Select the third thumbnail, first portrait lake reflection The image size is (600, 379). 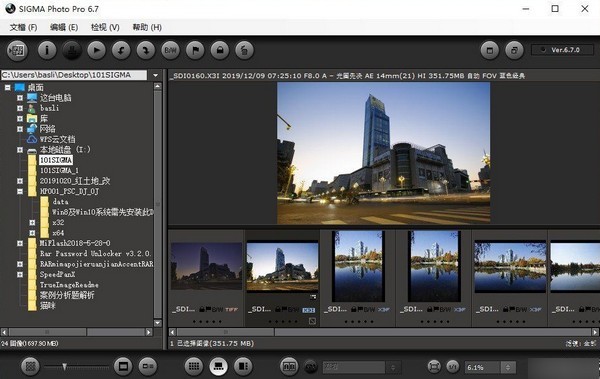(358, 266)
